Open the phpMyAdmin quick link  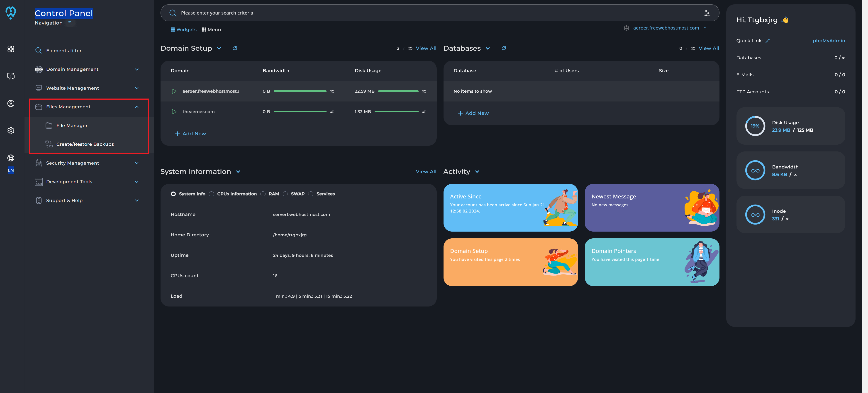click(829, 41)
